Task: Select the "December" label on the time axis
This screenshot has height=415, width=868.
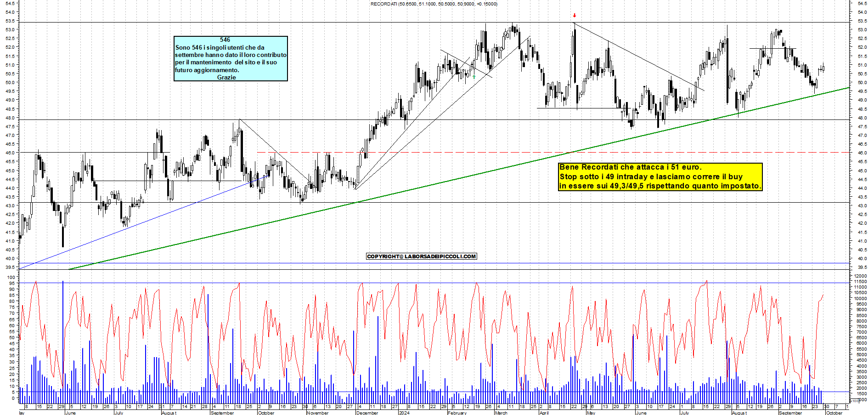Action: tap(367, 413)
